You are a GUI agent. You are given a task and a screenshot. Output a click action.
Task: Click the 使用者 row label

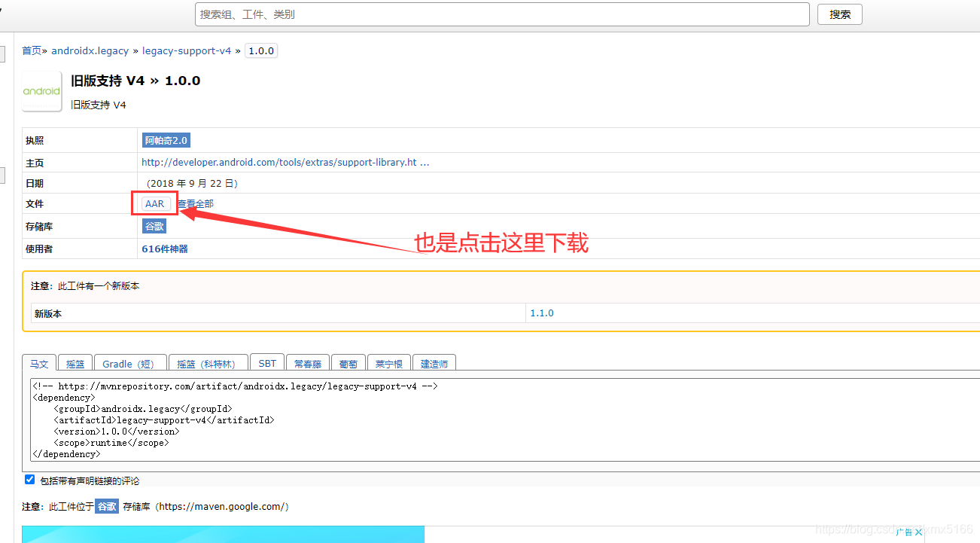click(x=39, y=249)
